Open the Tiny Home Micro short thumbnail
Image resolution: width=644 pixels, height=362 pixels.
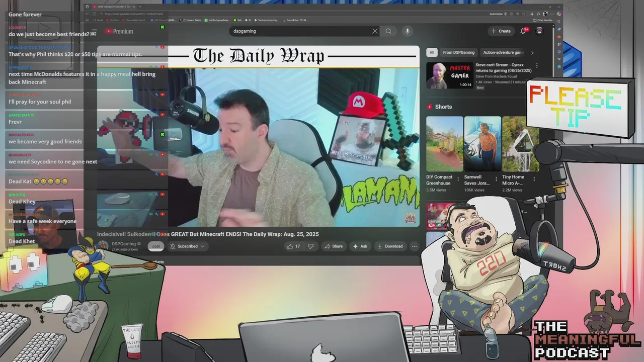pos(520,144)
